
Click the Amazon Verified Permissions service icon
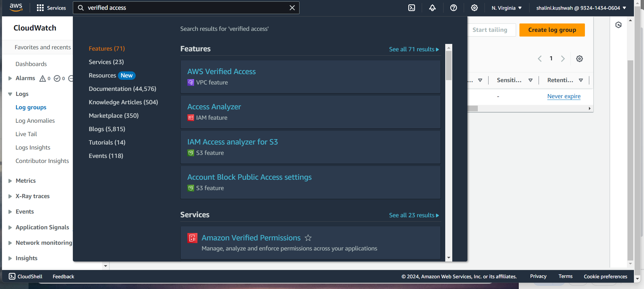coord(192,238)
